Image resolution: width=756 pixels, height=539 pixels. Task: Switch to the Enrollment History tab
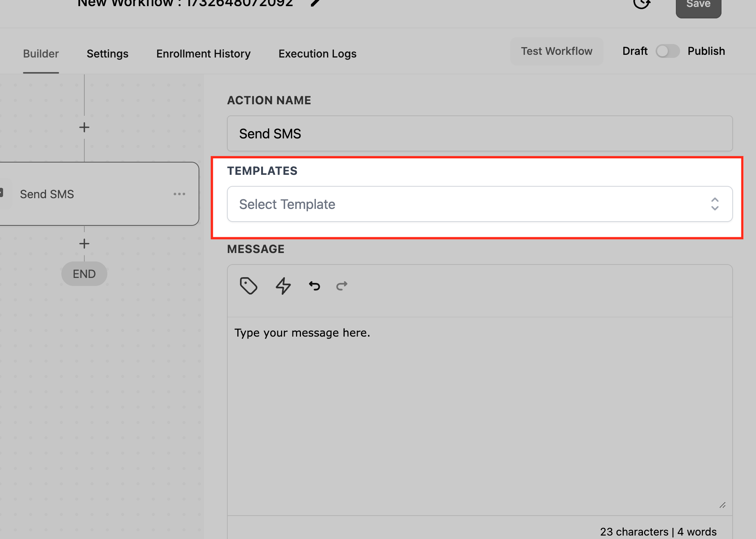pyautogui.click(x=203, y=54)
